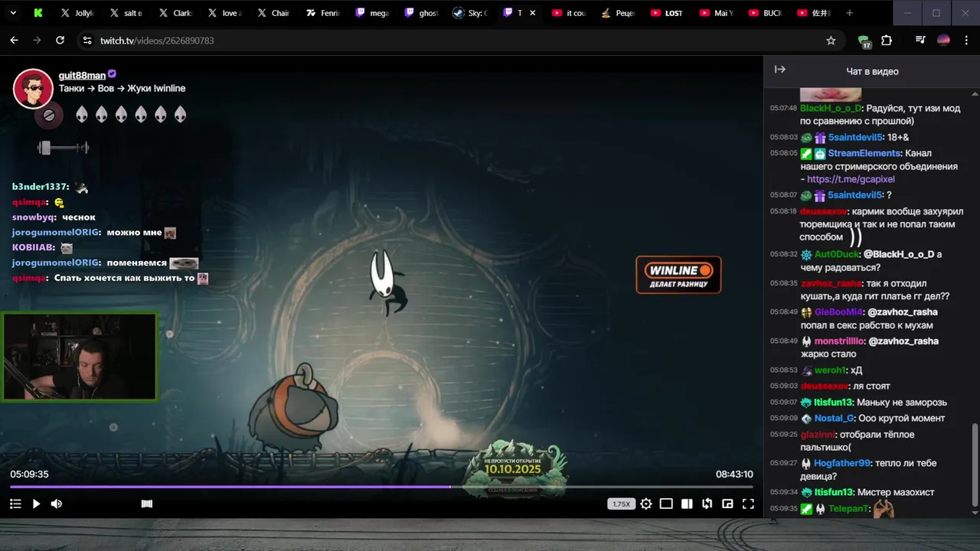This screenshot has height=551, width=980.
Task: Switch to the salt X tab
Action: pyautogui.click(x=126, y=13)
